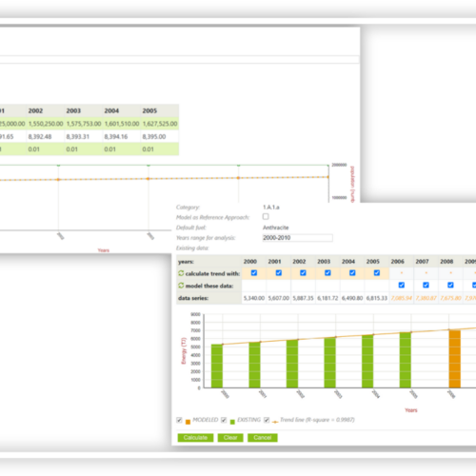This screenshot has width=476, height=476.
Task: Toggle the EXISTING legend checkbox
Action: click(224, 420)
